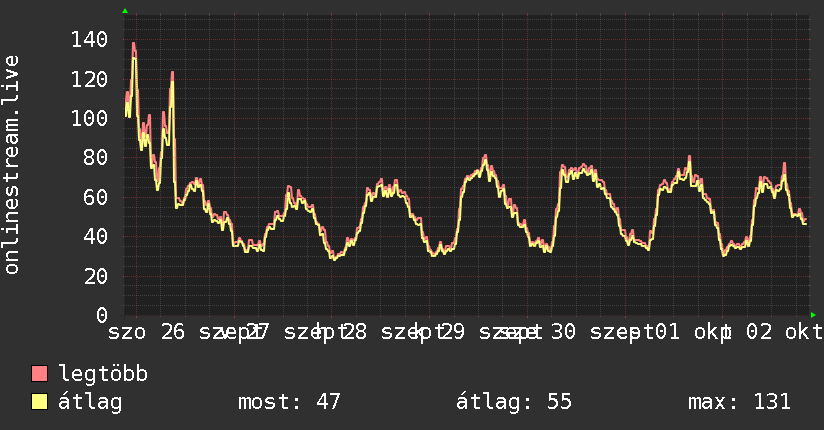The height and width of the screenshot is (430, 824).
Task: Click the 40 y-axis label
Action: [96, 236]
